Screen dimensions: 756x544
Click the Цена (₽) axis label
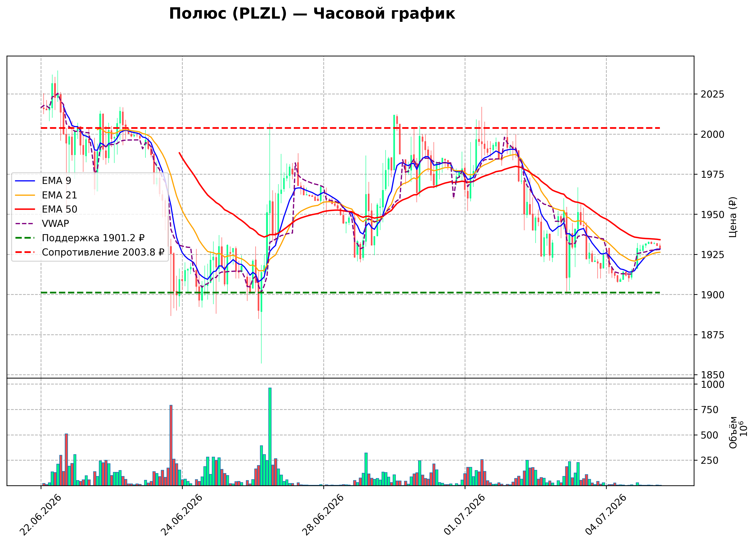tap(733, 217)
